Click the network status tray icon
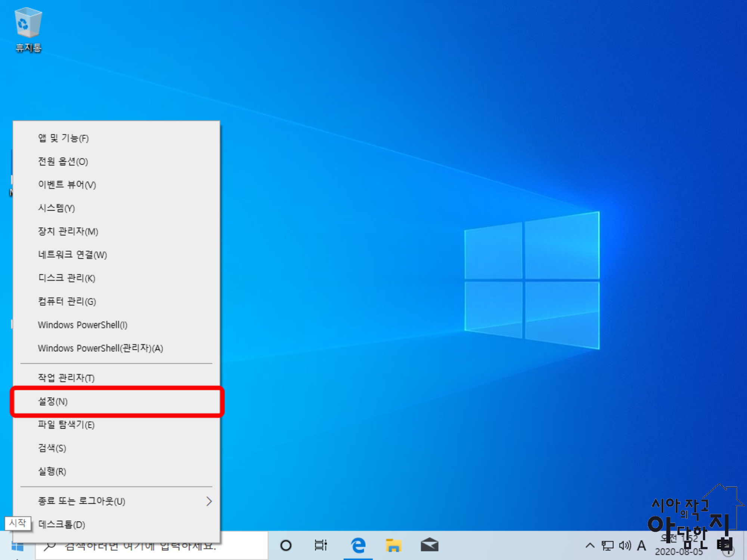The height and width of the screenshot is (560, 747). pyautogui.click(x=608, y=546)
